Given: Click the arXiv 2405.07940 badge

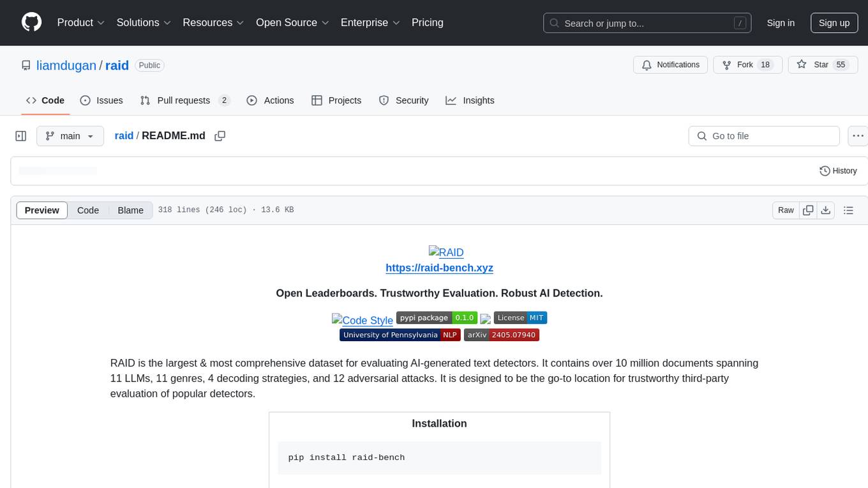Looking at the screenshot, I should (x=502, y=335).
